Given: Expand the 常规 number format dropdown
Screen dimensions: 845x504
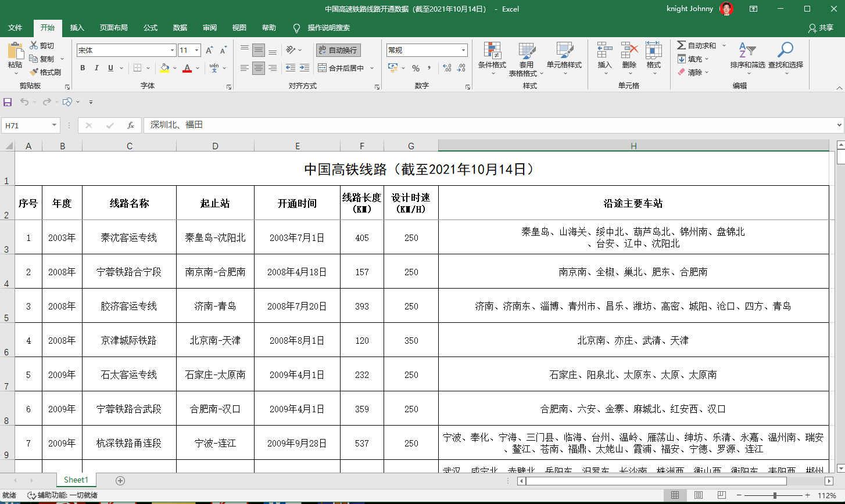Looking at the screenshot, I should click(463, 51).
